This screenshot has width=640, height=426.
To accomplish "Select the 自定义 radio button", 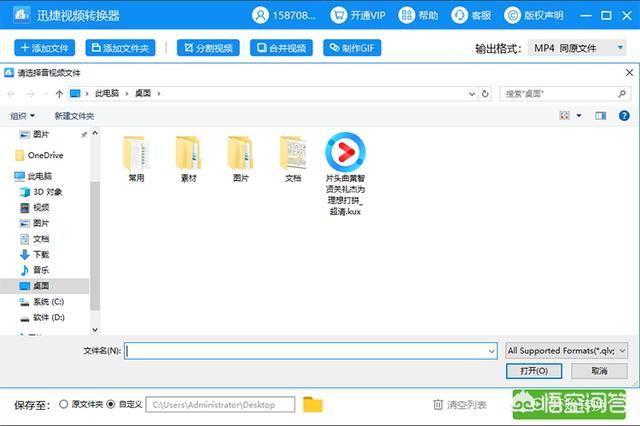I will point(111,404).
